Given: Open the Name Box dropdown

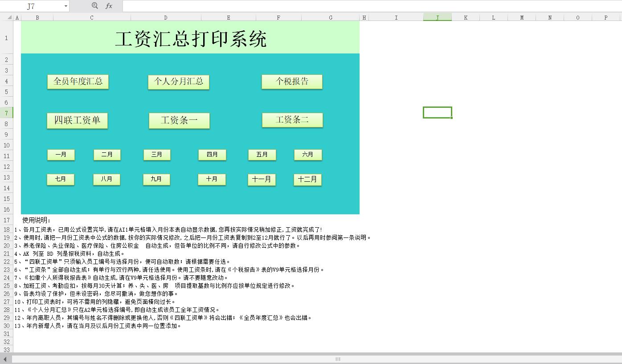Looking at the screenshot, I should 65,6.
